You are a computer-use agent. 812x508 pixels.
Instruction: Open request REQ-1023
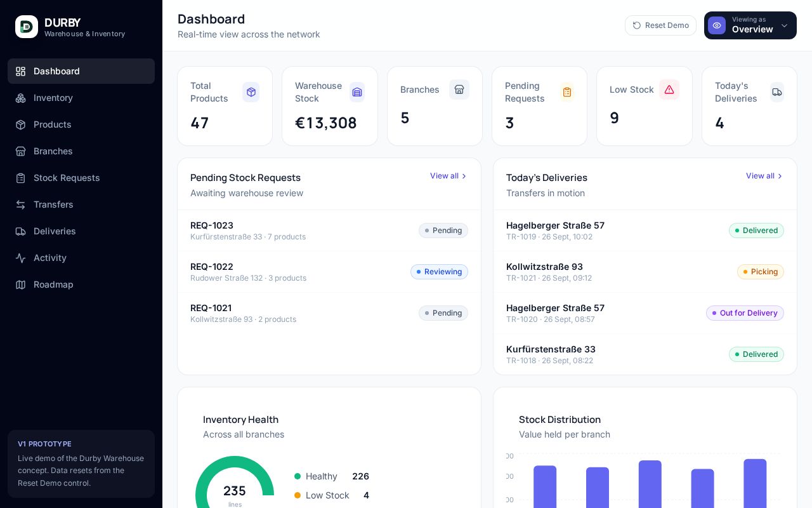pos(329,231)
